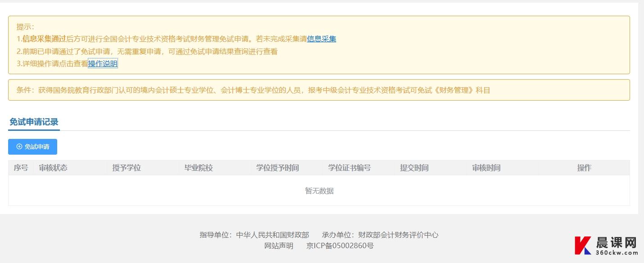Screen dimensions: 644x263
Task: Open the 操作说明 link
Action: tap(103, 64)
